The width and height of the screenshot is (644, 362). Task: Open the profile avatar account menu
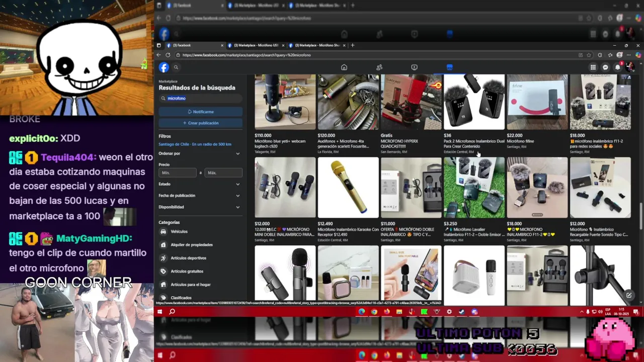point(630,67)
